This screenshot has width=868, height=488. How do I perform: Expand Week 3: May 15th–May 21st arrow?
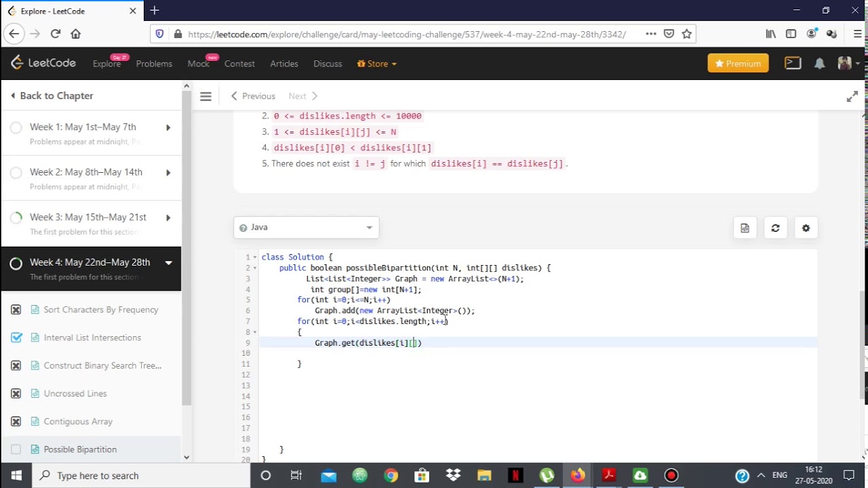point(168,218)
